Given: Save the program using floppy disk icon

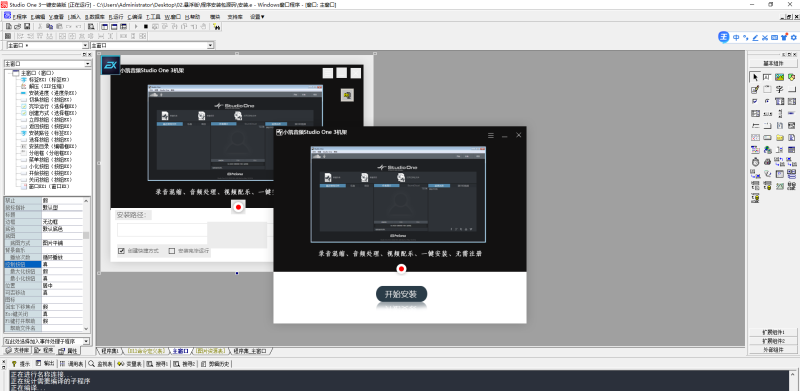Looking at the screenshot, I should [27, 26].
